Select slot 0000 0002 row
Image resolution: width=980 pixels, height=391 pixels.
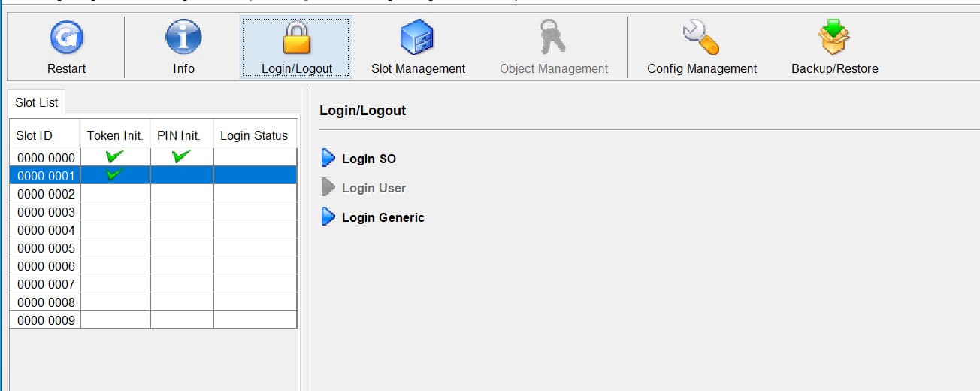[153, 193]
